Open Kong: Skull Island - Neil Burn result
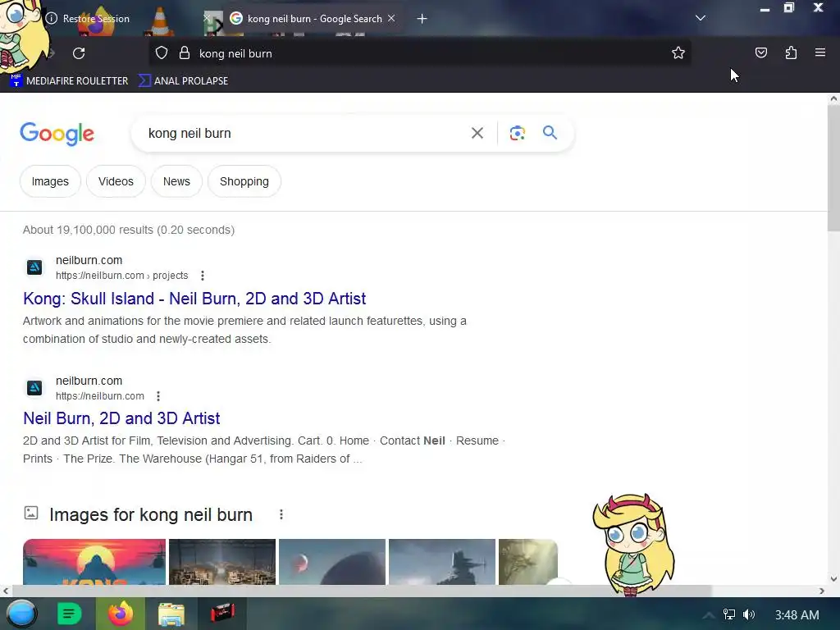Viewport: 840px width, 630px height. [x=194, y=299]
